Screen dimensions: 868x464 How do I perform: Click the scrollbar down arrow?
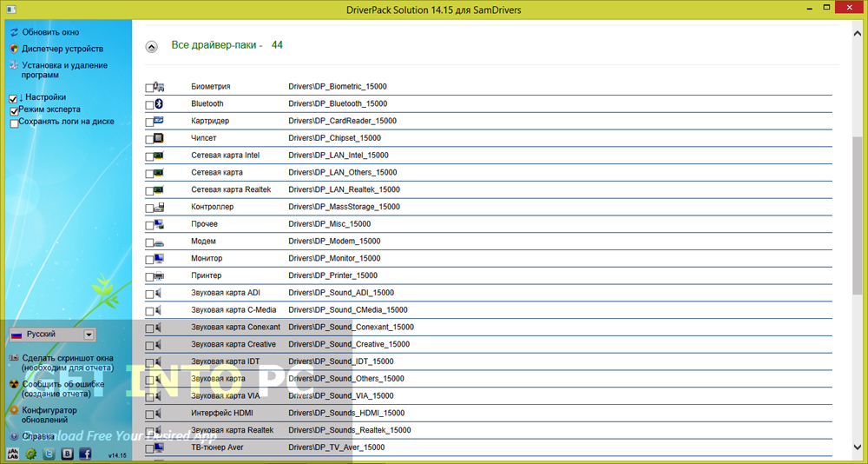coord(857,447)
